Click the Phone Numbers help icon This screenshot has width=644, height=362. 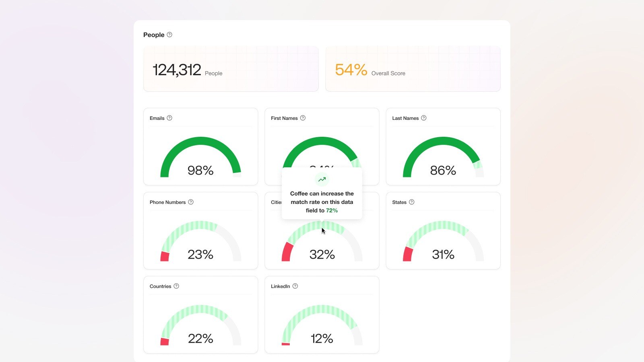(191, 202)
